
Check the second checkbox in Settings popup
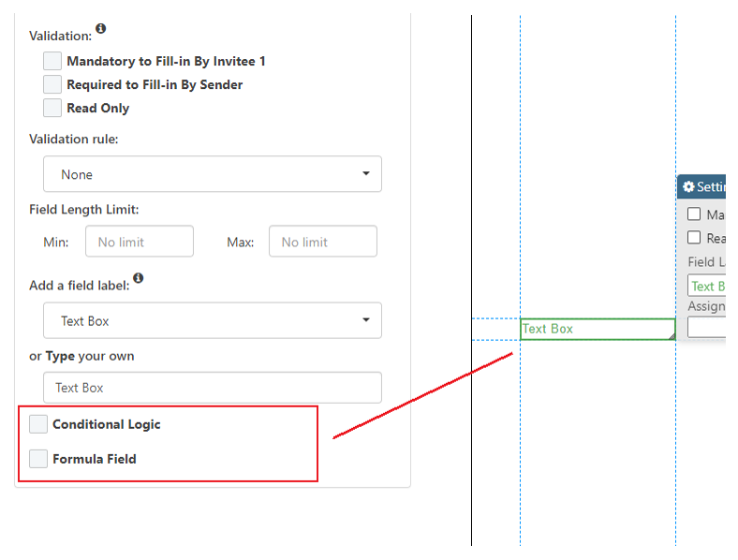tap(694, 238)
